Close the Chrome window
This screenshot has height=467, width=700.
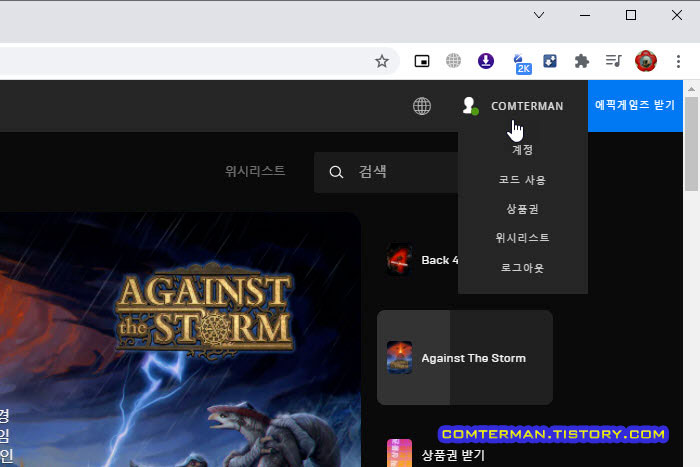pos(677,15)
